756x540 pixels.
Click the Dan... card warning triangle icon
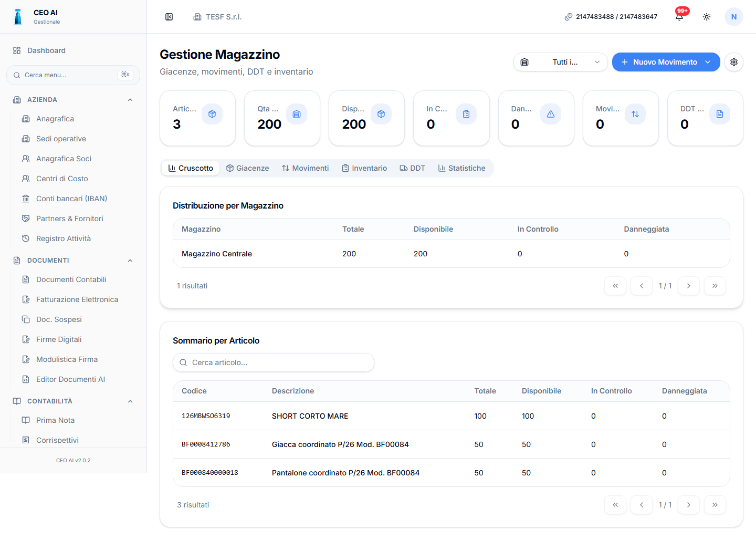[x=551, y=114]
